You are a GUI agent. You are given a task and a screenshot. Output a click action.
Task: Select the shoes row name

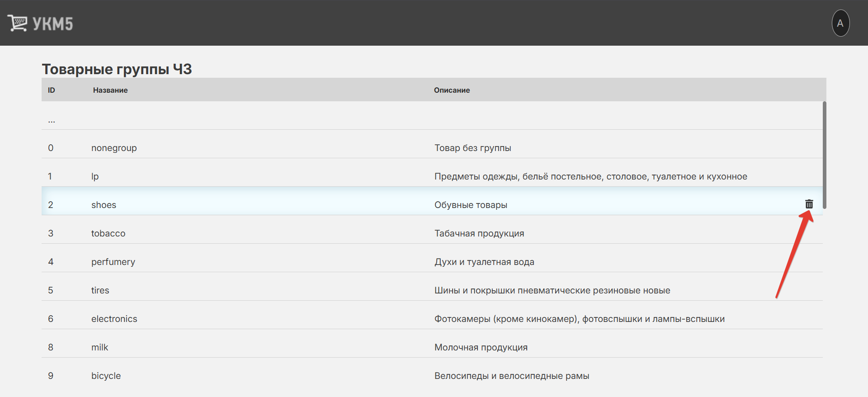pyautogui.click(x=104, y=205)
